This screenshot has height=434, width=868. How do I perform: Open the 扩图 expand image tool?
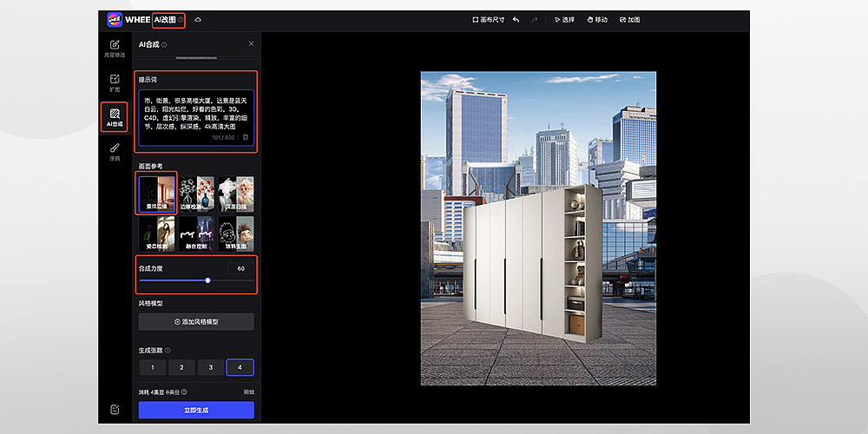(115, 83)
